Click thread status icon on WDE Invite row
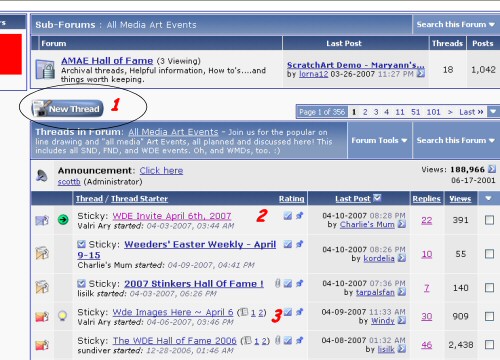The width and height of the screenshot is (500, 360). (42, 220)
